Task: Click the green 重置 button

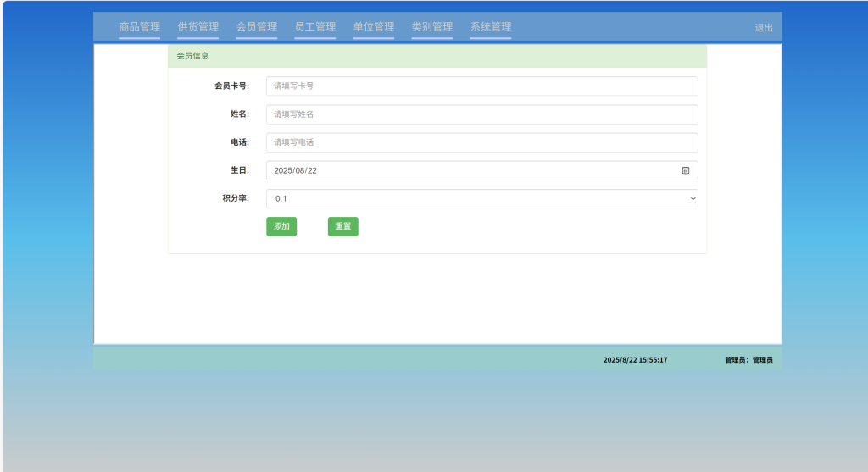Action: (x=343, y=226)
